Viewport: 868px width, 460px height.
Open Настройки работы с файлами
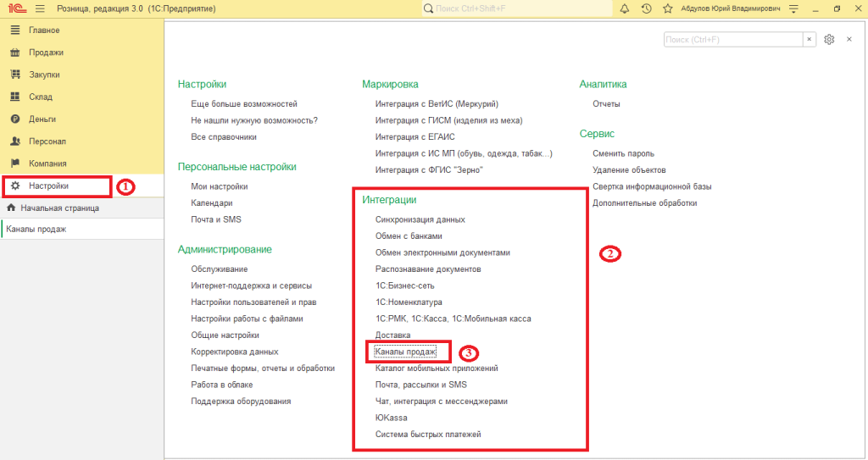click(x=247, y=319)
